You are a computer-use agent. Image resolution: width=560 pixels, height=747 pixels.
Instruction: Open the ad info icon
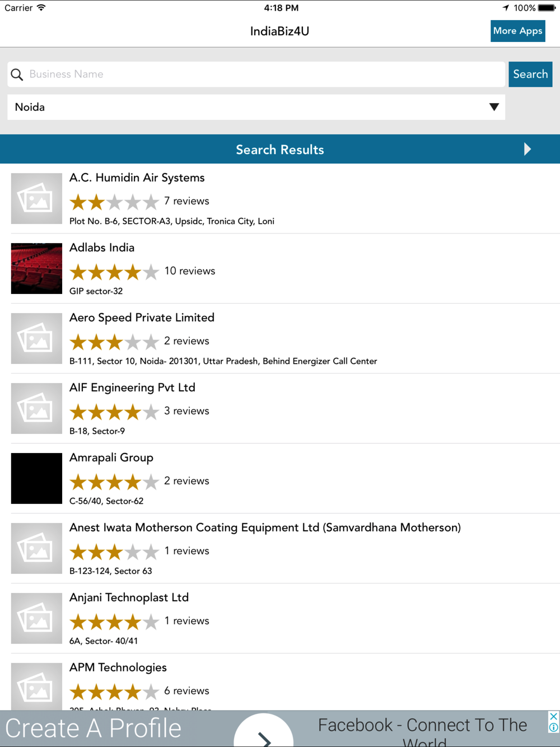553,727
